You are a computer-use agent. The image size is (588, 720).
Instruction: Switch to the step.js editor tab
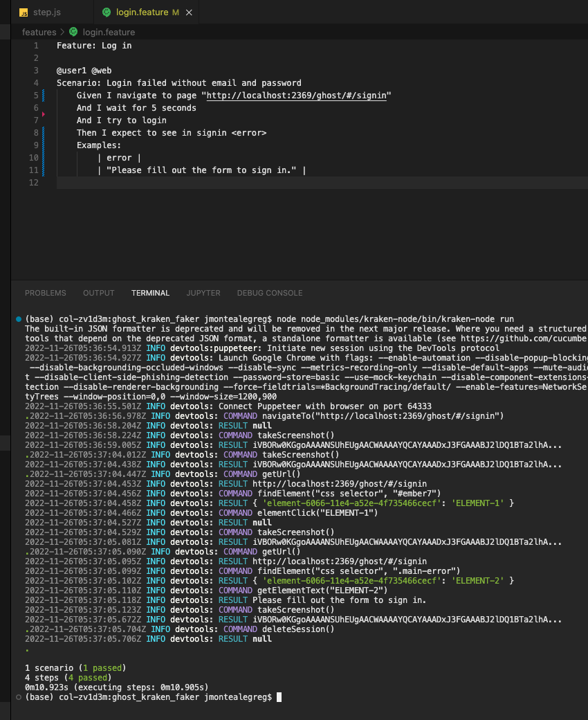46,12
